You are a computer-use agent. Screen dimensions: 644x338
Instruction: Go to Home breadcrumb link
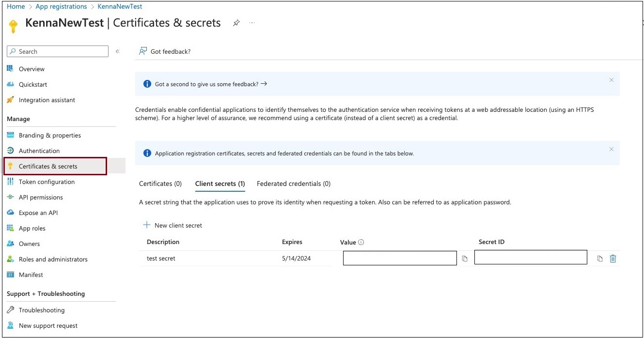coord(16,7)
